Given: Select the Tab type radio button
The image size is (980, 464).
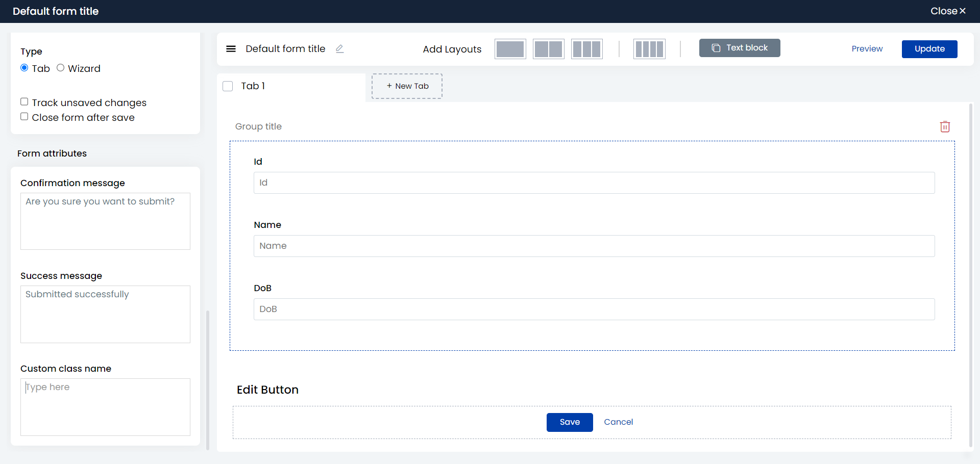Looking at the screenshot, I should (24, 68).
